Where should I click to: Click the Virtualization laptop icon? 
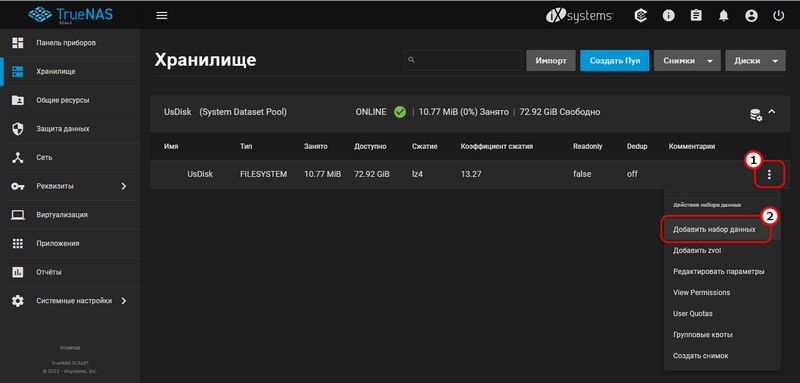click(x=18, y=215)
